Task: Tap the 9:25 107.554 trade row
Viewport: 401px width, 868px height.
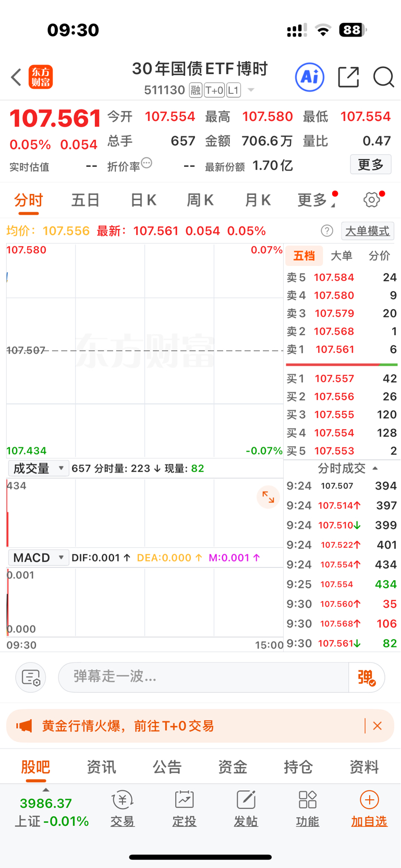Action: point(342,584)
